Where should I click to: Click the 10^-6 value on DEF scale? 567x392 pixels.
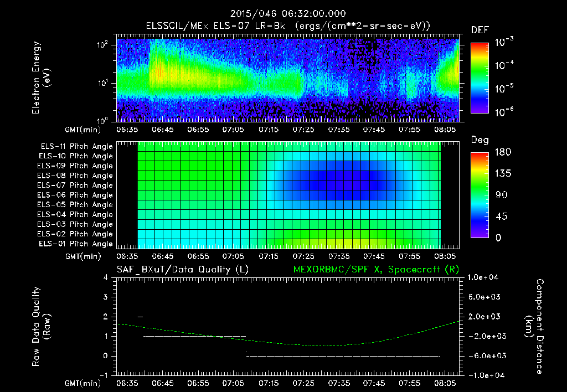coord(504,112)
